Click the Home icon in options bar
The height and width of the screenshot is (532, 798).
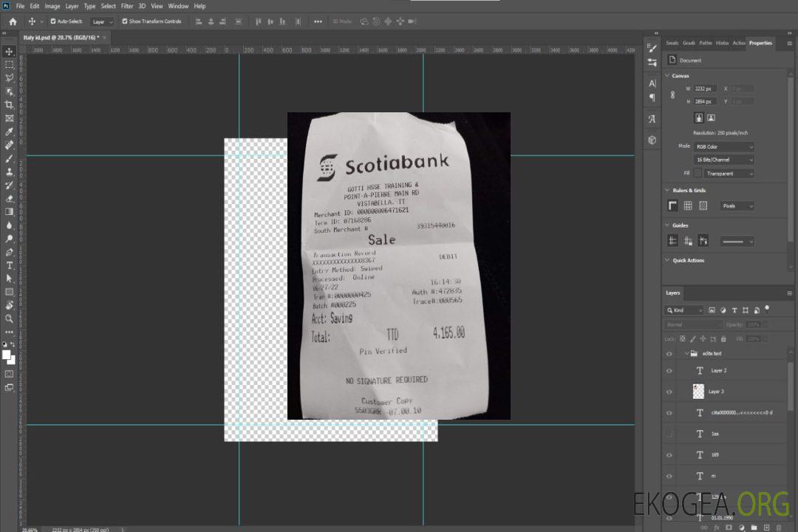(13, 21)
